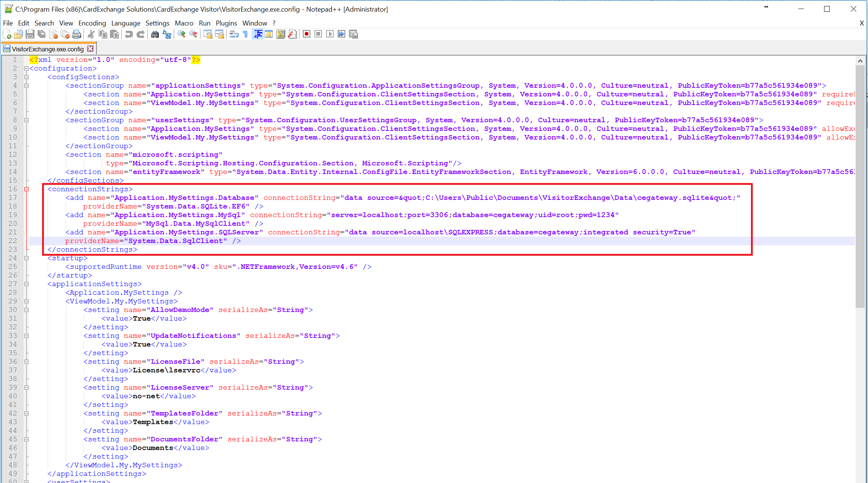868x483 pixels.
Task: Toggle synchronized horizontal scrolling
Action: pyautogui.click(x=219, y=34)
